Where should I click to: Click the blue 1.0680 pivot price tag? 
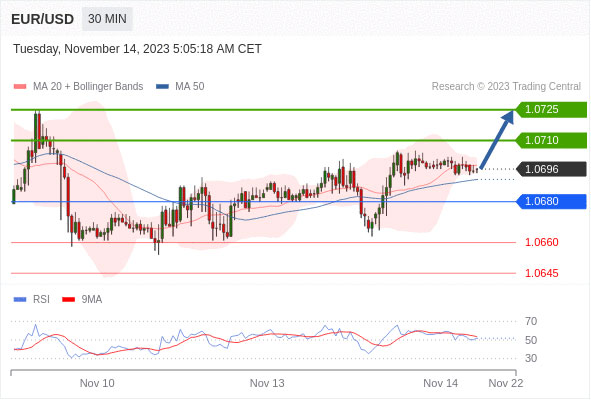click(551, 201)
